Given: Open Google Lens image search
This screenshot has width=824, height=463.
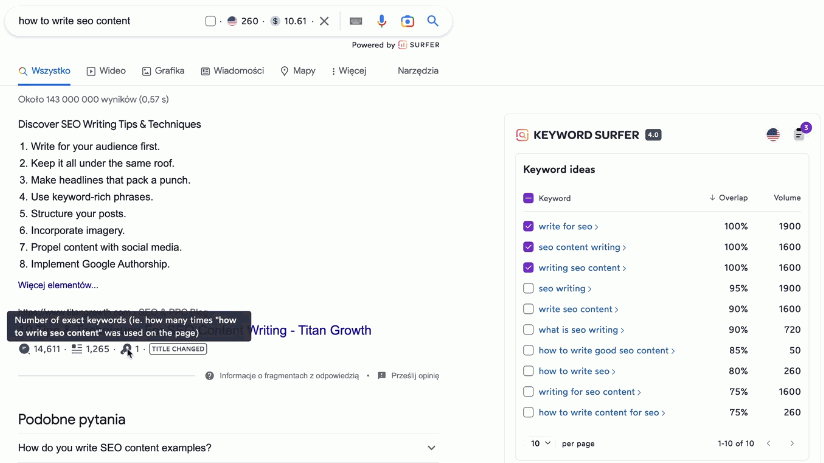Looking at the screenshot, I should click(407, 21).
